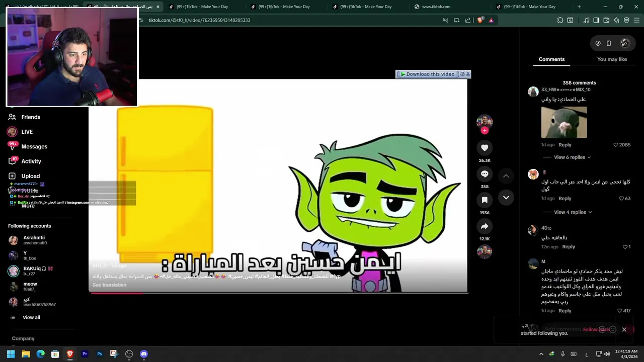Expand View 6 replies

[572, 157]
